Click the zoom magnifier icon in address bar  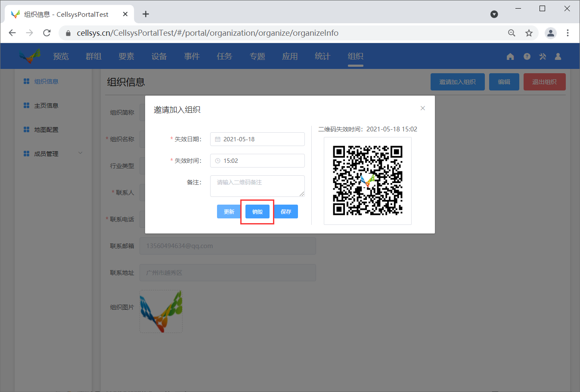pos(512,33)
